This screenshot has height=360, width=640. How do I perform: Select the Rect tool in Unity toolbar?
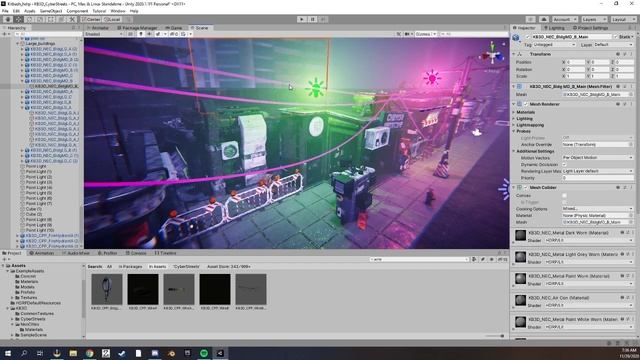click(51, 19)
